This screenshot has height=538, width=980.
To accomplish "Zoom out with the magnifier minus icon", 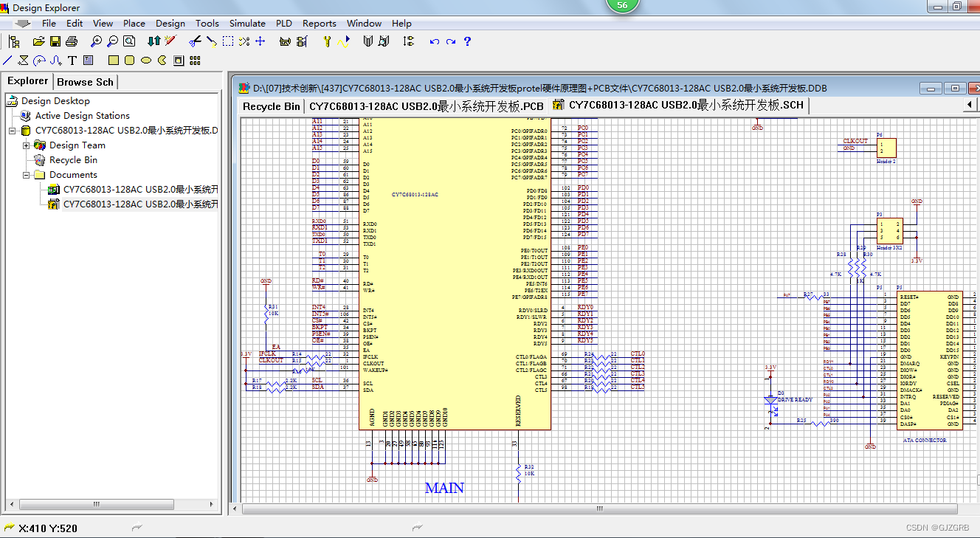I will pyautogui.click(x=112, y=41).
